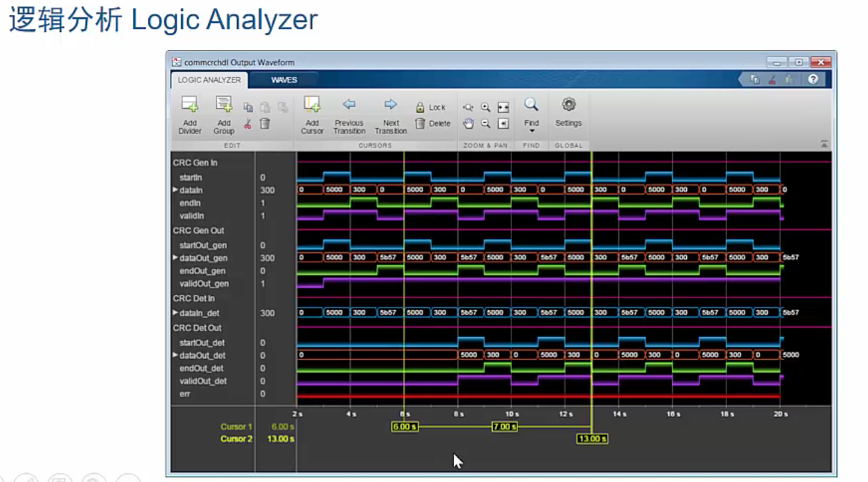Click the Cut scissors icon in Edit section
Image resolution: width=868 pixels, height=482 pixels.
click(x=248, y=123)
